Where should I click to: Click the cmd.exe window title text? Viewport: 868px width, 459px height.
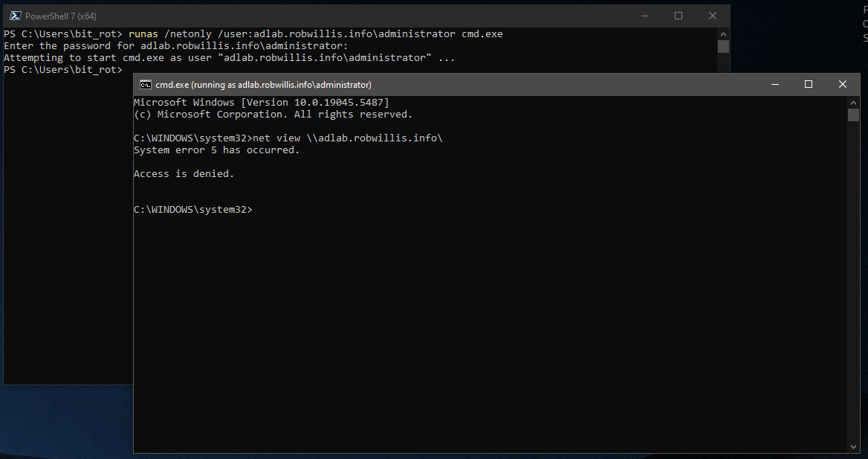point(263,85)
